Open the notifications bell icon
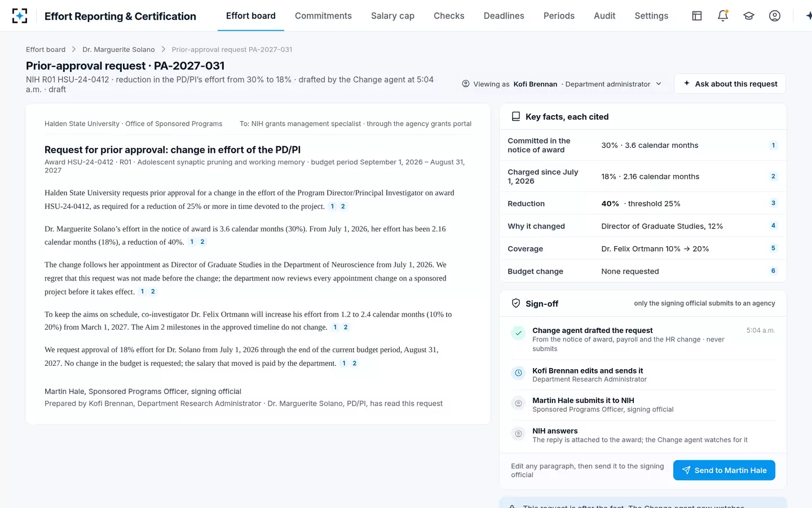 pyautogui.click(x=723, y=16)
